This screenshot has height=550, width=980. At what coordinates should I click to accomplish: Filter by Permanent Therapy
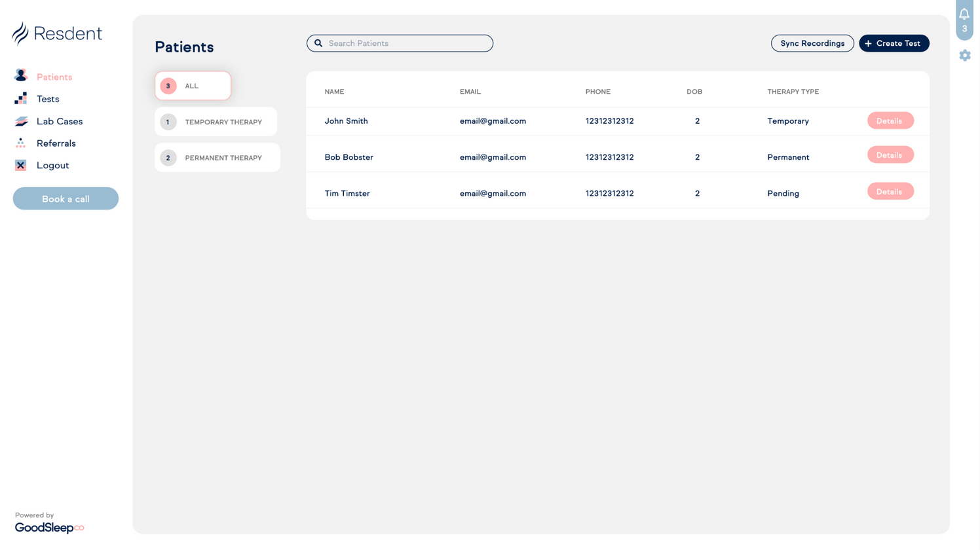point(217,158)
